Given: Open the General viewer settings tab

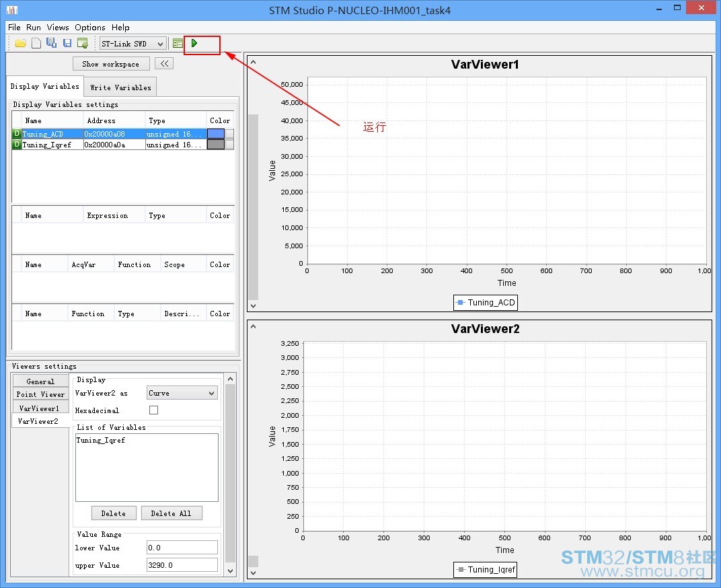Looking at the screenshot, I should [x=40, y=381].
